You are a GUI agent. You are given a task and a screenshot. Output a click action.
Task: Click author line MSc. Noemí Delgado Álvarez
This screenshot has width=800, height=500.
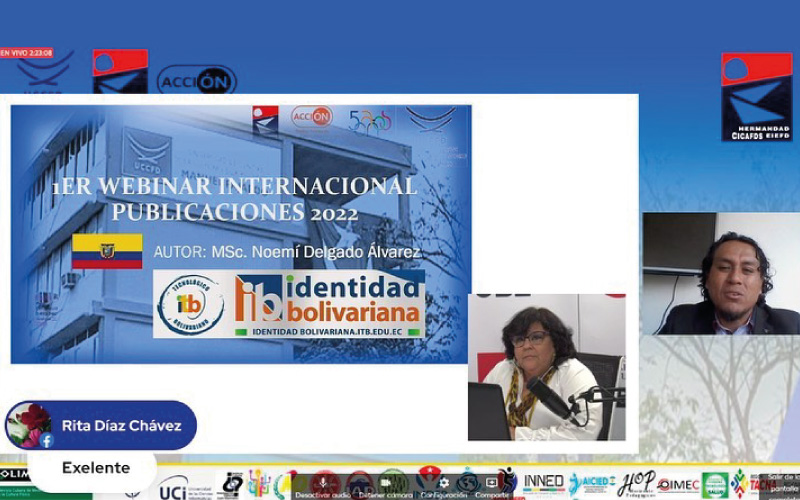287,252
